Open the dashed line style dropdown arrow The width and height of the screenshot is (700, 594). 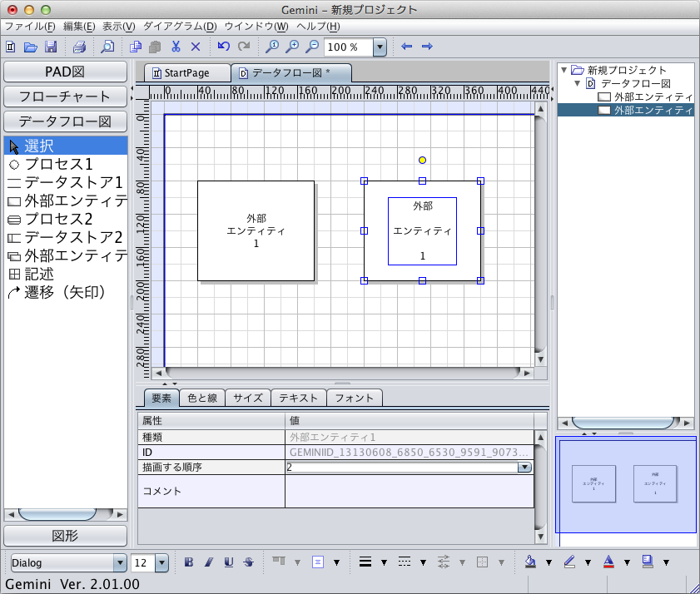pos(423,562)
